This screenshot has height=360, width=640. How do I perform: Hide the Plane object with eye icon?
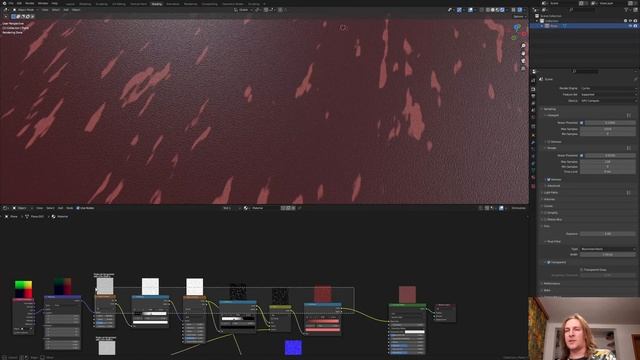(x=630, y=26)
